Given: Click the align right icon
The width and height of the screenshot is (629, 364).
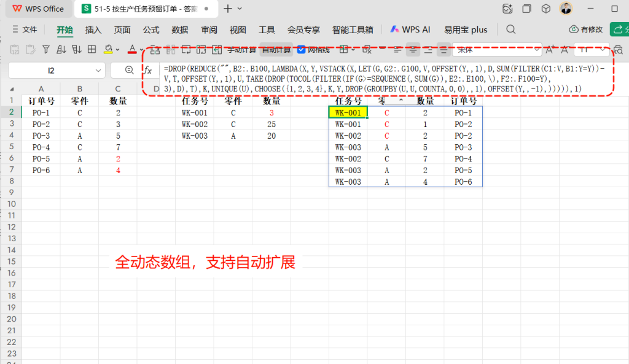Looking at the screenshot, I should point(428,50).
